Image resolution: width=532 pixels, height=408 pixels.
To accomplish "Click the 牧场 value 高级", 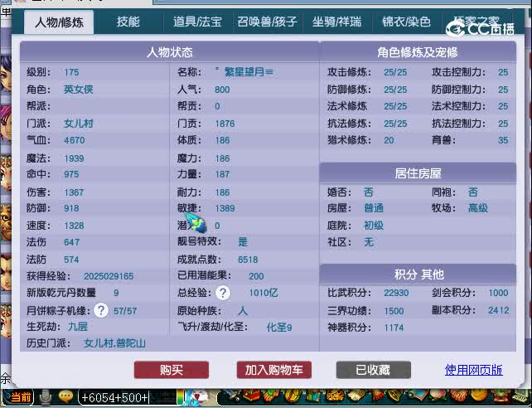I will (477, 208).
